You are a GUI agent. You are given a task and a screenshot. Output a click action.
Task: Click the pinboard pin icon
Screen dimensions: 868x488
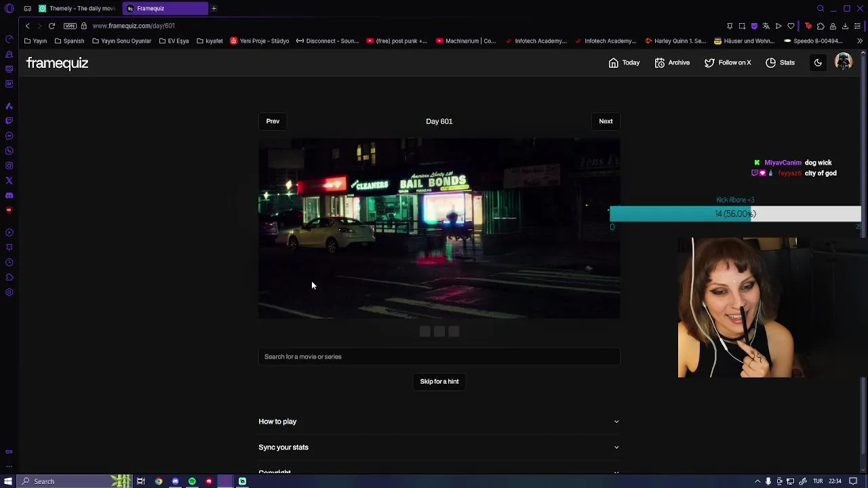tap(730, 26)
